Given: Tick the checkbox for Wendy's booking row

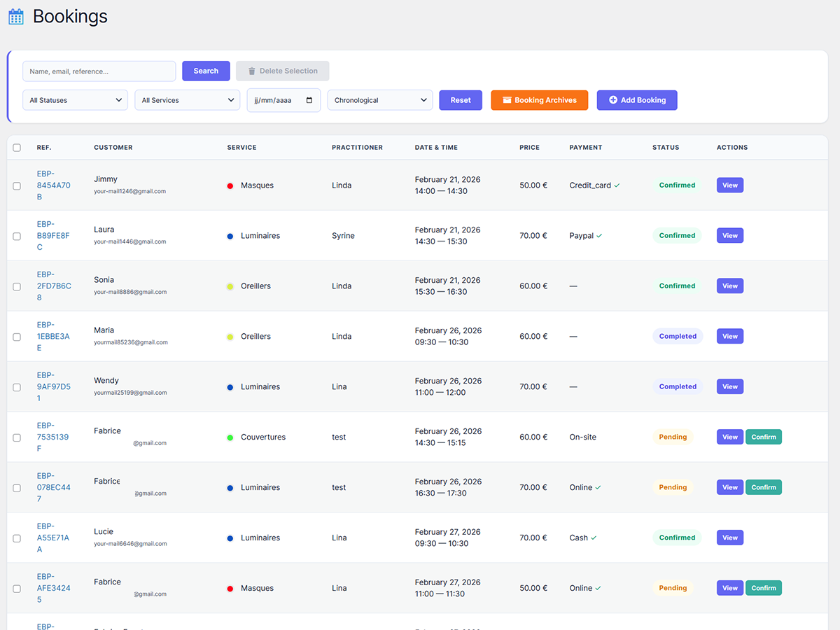Looking at the screenshot, I should pos(17,387).
